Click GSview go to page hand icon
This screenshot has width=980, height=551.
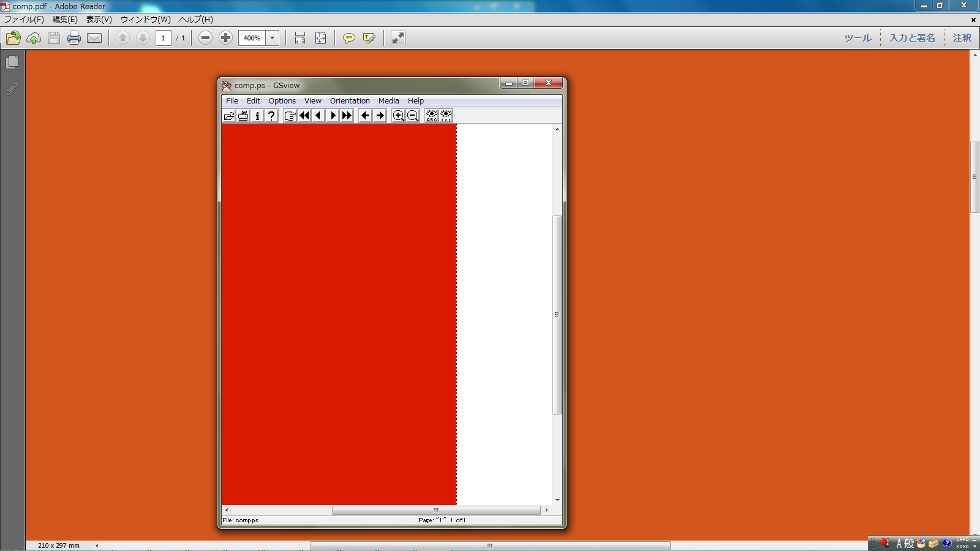point(290,116)
